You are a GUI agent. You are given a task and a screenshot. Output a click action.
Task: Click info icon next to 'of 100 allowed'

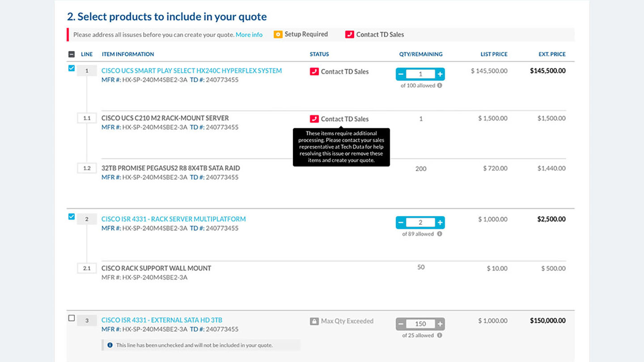[x=440, y=85]
